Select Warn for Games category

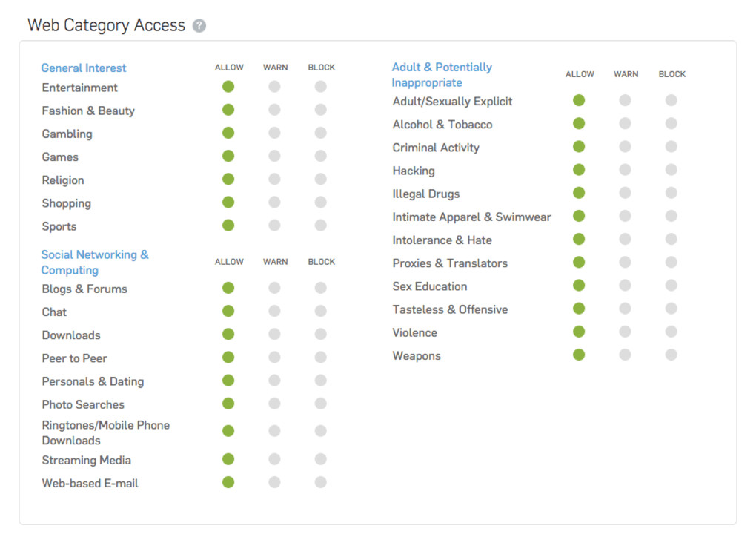(274, 156)
